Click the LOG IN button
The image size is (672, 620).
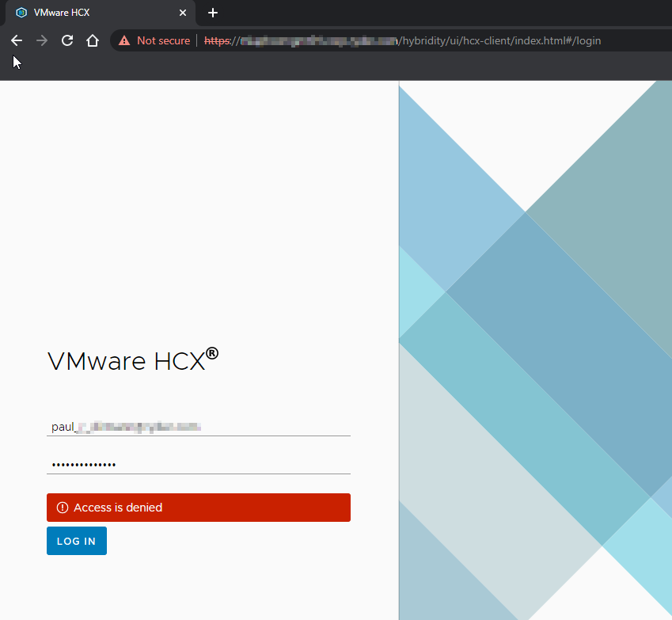(77, 541)
